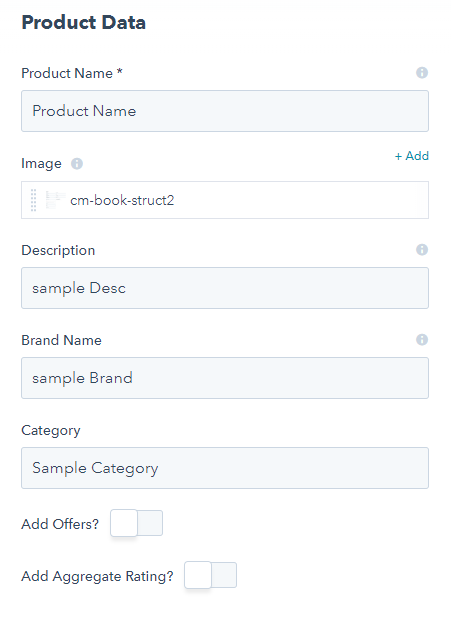
Task: Focus the Product Name input field
Action: coord(225,111)
